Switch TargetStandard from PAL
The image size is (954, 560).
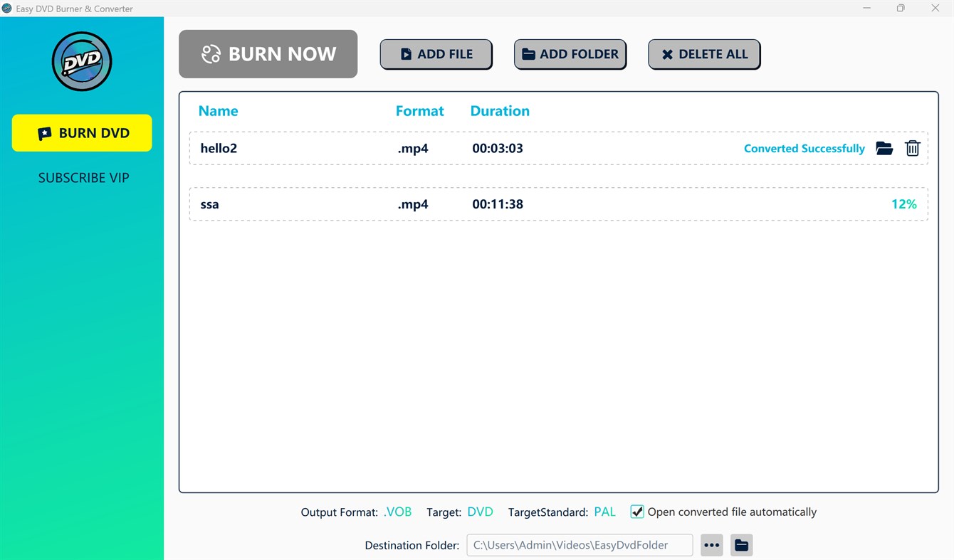click(x=604, y=512)
